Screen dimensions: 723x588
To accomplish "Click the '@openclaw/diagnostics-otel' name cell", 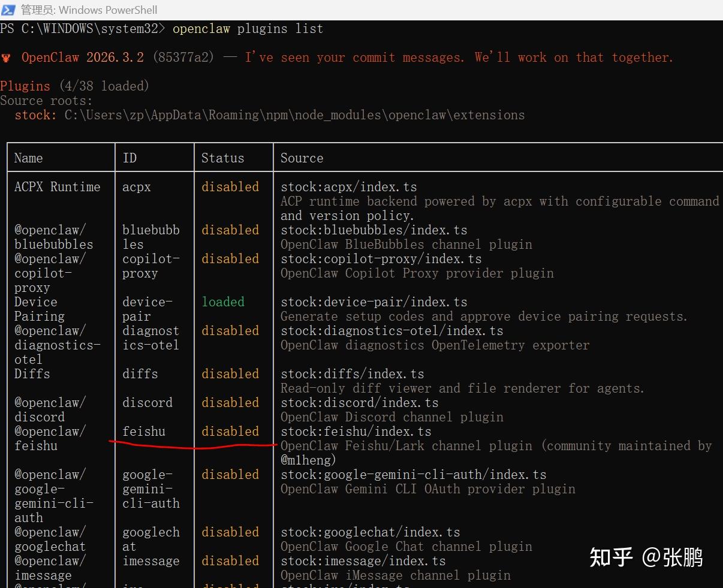I will (57, 345).
